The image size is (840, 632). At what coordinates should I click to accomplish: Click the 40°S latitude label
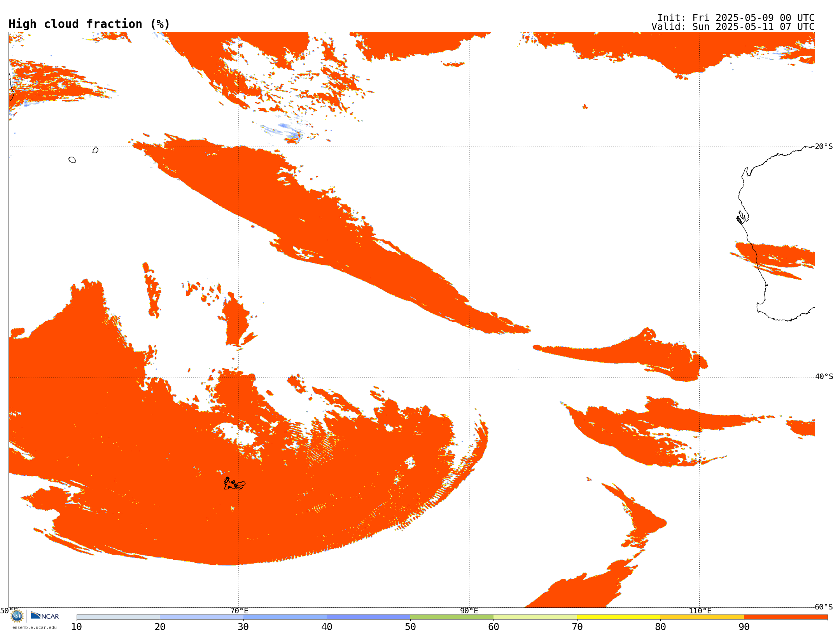pos(824,376)
